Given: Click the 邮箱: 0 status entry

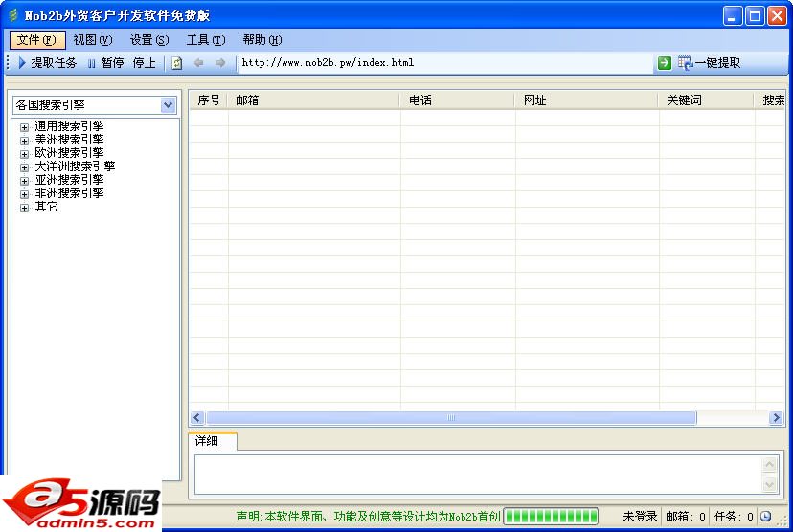Looking at the screenshot, I should click(686, 517).
